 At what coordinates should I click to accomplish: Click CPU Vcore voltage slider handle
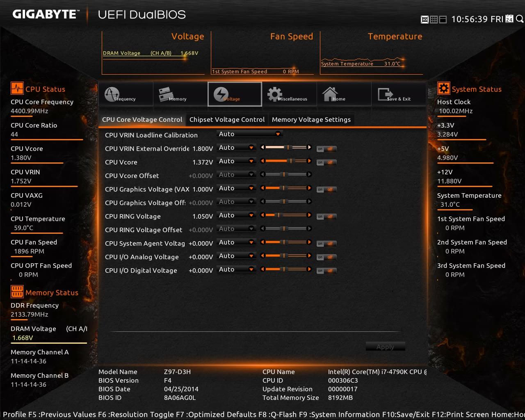pyautogui.click(x=291, y=161)
